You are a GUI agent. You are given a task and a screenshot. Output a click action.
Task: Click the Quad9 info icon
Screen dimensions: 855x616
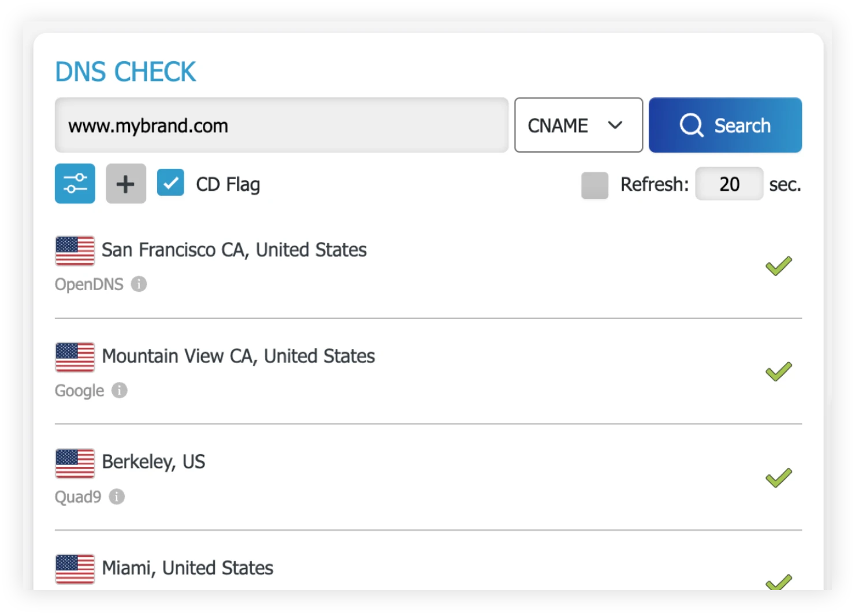pos(117,496)
